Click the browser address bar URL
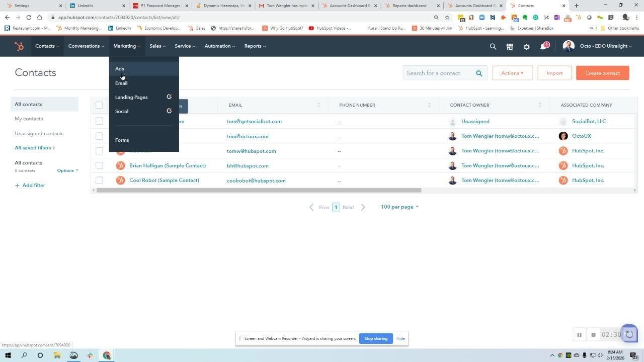 119,17
